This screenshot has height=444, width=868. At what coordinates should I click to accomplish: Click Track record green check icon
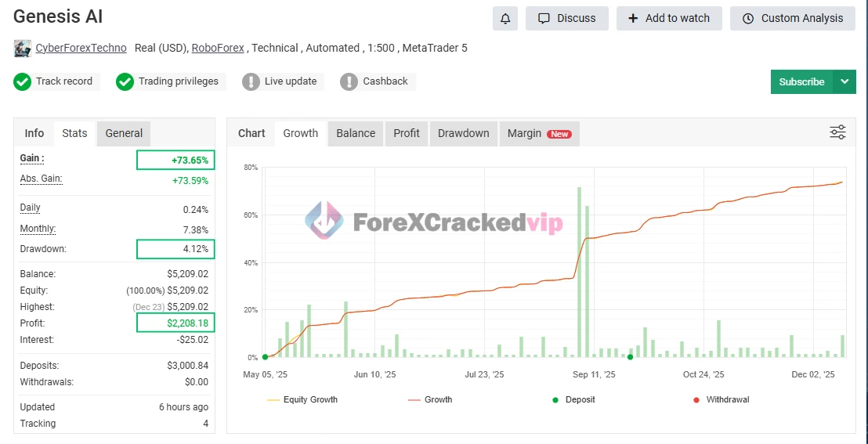click(x=22, y=82)
